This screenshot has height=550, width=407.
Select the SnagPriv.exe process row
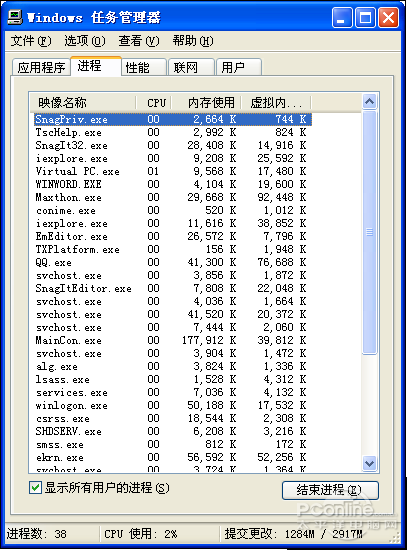click(x=173, y=119)
